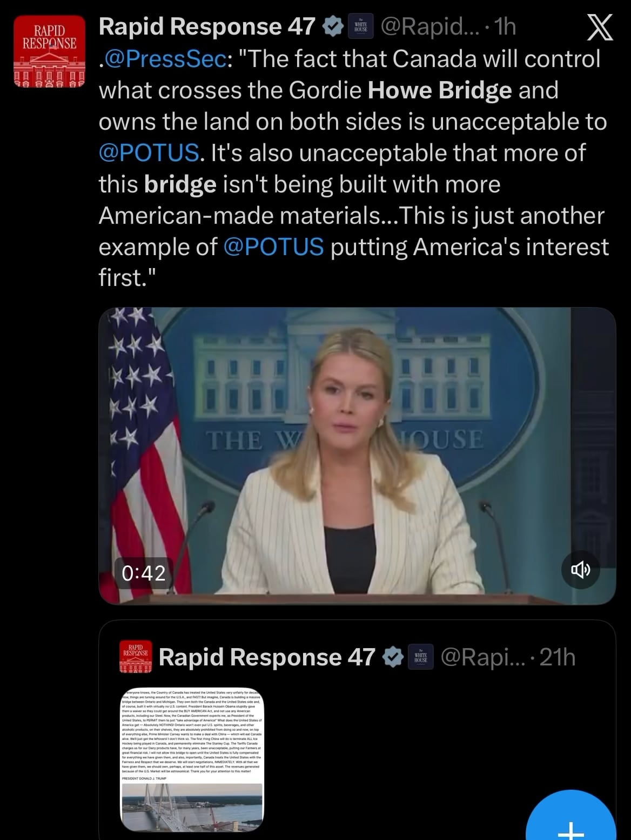Click the X logo in top corner

point(600,28)
